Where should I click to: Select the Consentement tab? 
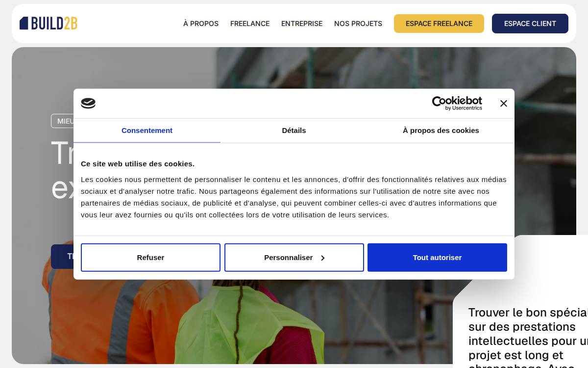[147, 131]
